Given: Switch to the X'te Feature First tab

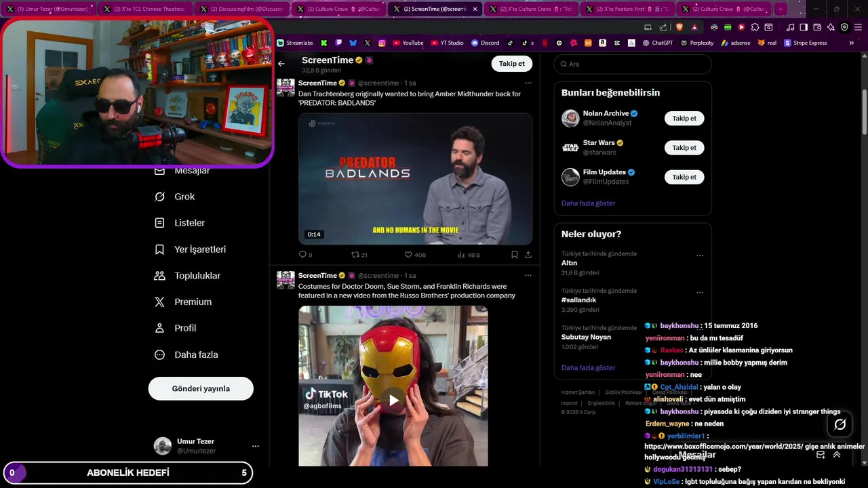Looking at the screenshot, I should click(629, 9).
